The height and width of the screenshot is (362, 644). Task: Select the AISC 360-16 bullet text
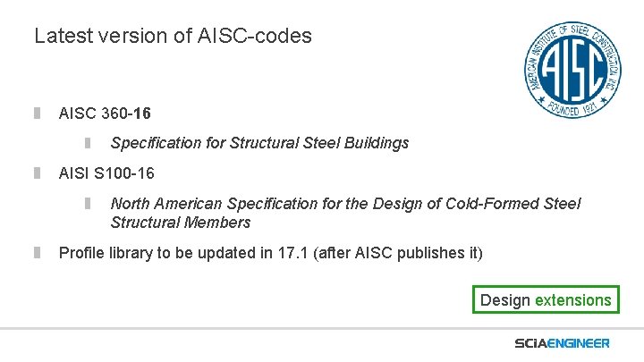point(105,114)
